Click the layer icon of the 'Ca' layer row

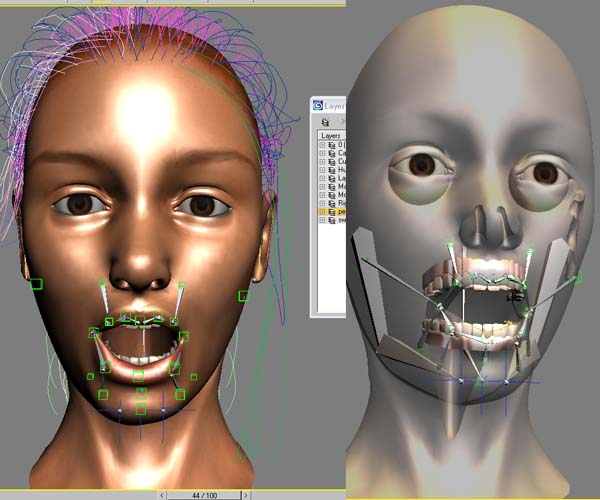[x=331, y=153]
